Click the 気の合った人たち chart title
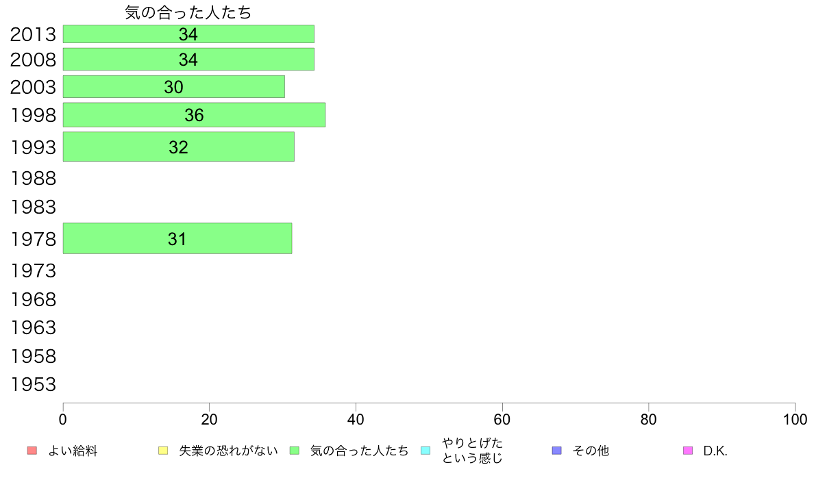This screenshot has width=814, height=504. [x=188, y=12]
